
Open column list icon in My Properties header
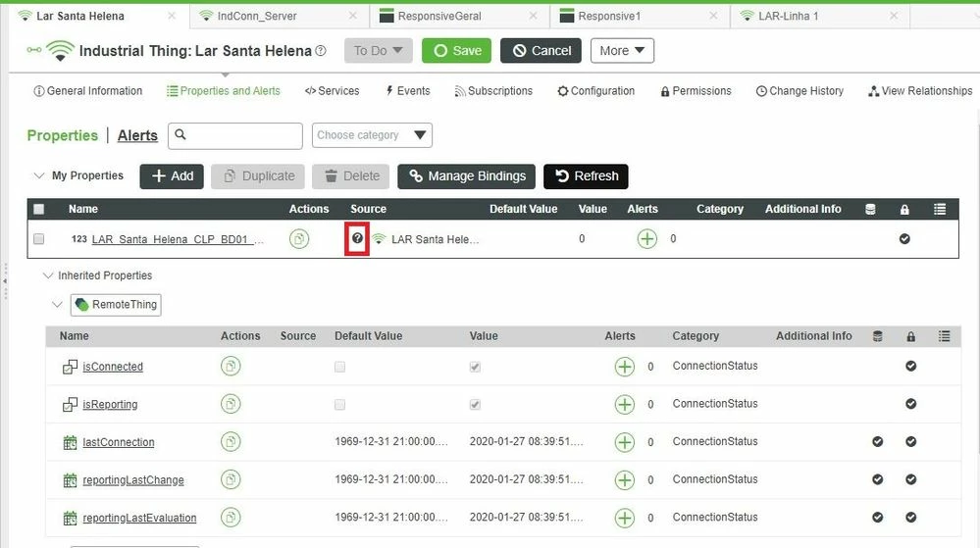pyautogui.click(x=940, y=210)
